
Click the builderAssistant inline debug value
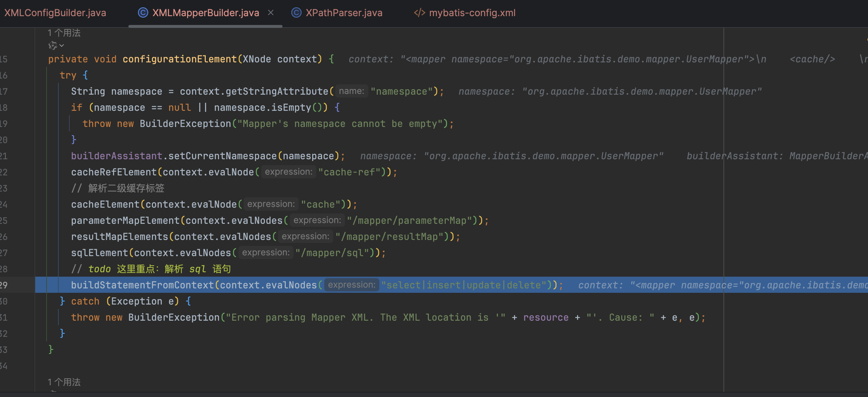pyautogui.click(x=777, y=156)
